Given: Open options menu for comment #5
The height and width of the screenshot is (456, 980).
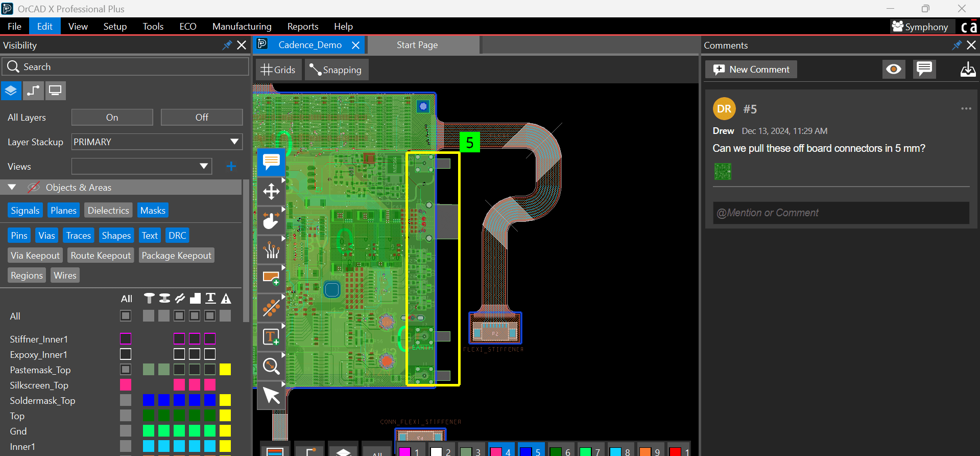Looking at the screenshot, I should click(966, 108).
